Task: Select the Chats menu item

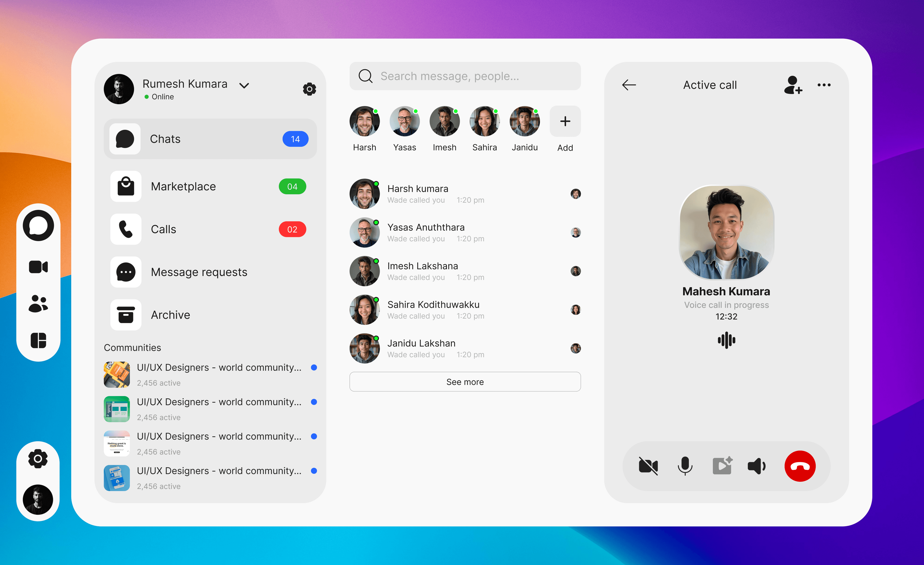Action: 210,139
